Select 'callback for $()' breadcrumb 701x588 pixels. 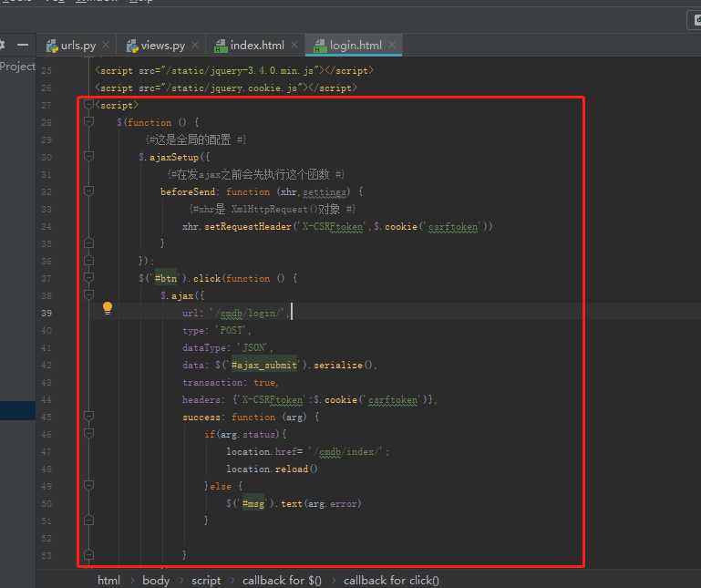pyautogui.click(x=282, y=581)
